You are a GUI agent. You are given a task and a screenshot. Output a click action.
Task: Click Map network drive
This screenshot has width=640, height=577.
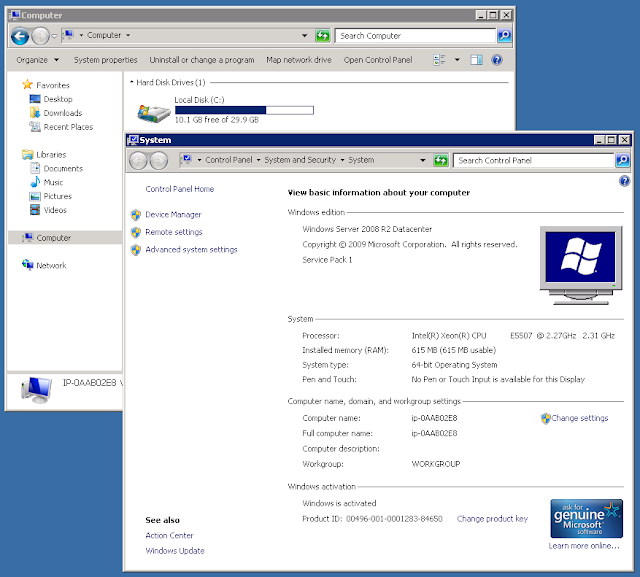pyautogui.click(x=299, y=60)
